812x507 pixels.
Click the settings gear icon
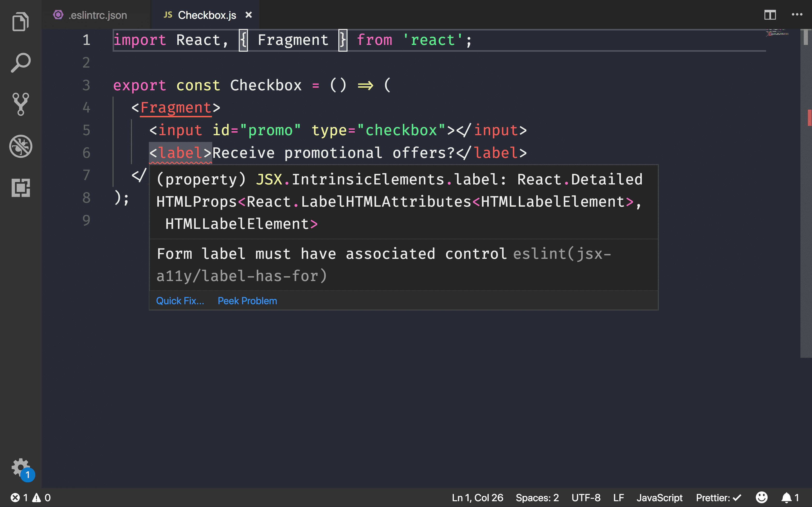[20, 467]
